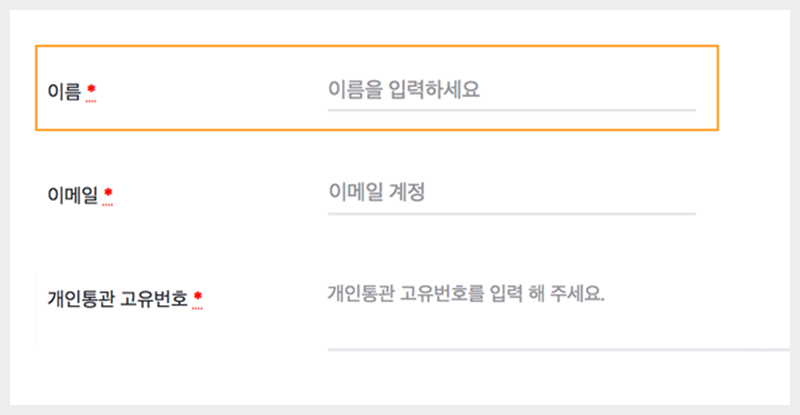Click the underline beneath the email input
The width and height of the screenshot is (800, 415).
pos(511,213)
